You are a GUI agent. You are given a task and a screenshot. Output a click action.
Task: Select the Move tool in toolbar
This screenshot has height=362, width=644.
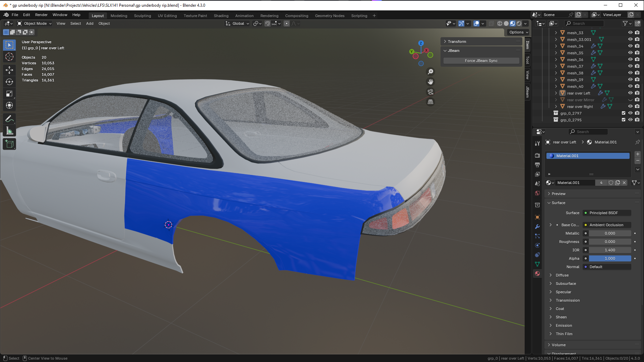[9, 70]
